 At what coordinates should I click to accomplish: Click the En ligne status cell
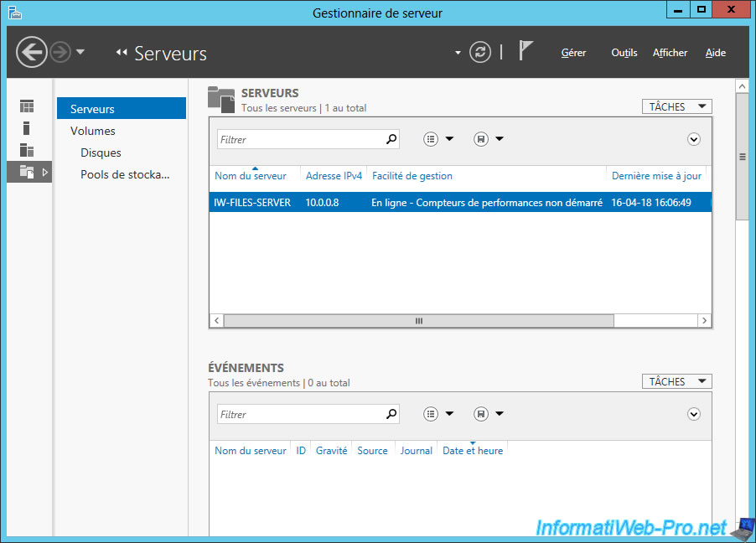(486, 203)
